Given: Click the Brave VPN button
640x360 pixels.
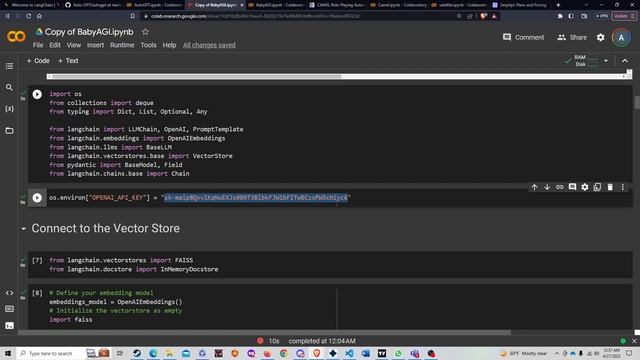Looking at the screenshot, I should [x=602, y=16].
